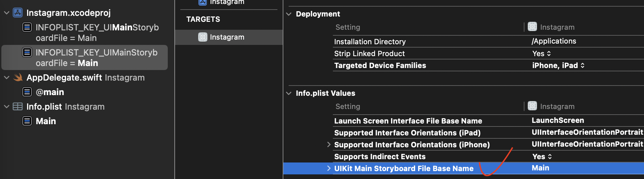Viewport: 644px width, 179px height.
Task: Edit the Main value of UIKit Main Storyboard row
Action: (540, 168)
